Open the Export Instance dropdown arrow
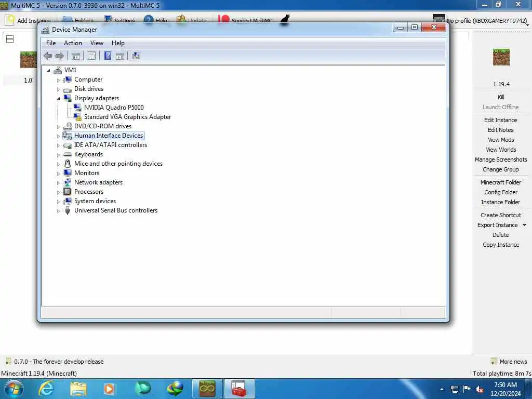This screenshot has width=532, height=399. click(x=524, y=225)
